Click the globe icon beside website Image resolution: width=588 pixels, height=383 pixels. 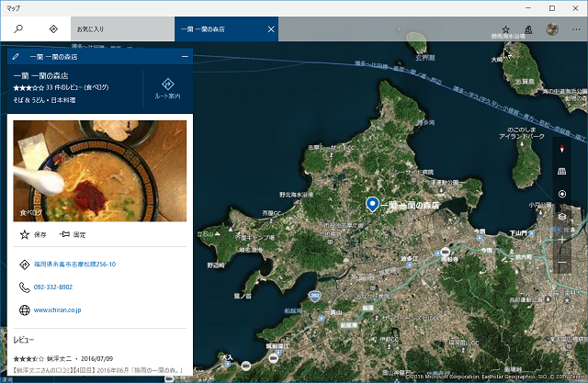[x=25, y=310]
